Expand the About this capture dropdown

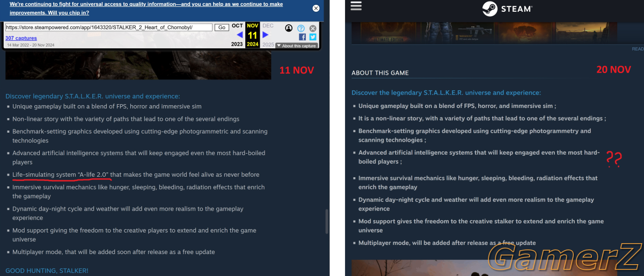(296, 46)
